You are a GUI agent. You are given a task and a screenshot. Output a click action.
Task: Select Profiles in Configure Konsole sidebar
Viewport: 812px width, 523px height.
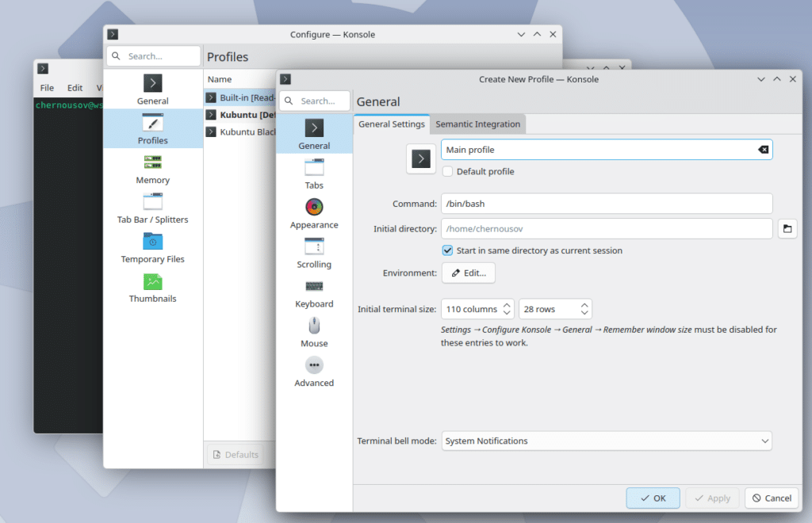153,129
